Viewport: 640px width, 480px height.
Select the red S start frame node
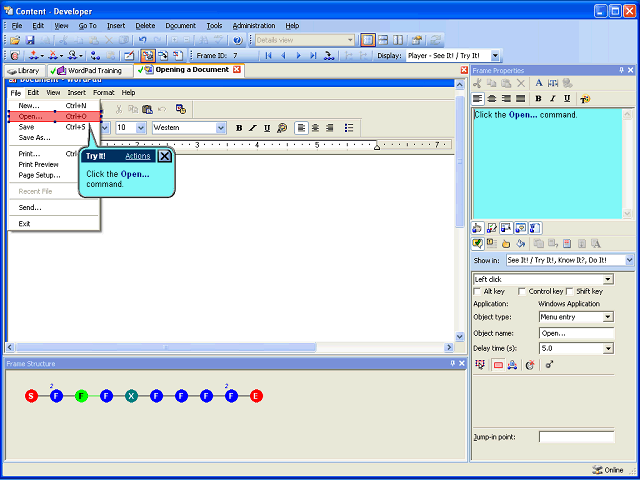pyautogui.click(x=31, y=396)
